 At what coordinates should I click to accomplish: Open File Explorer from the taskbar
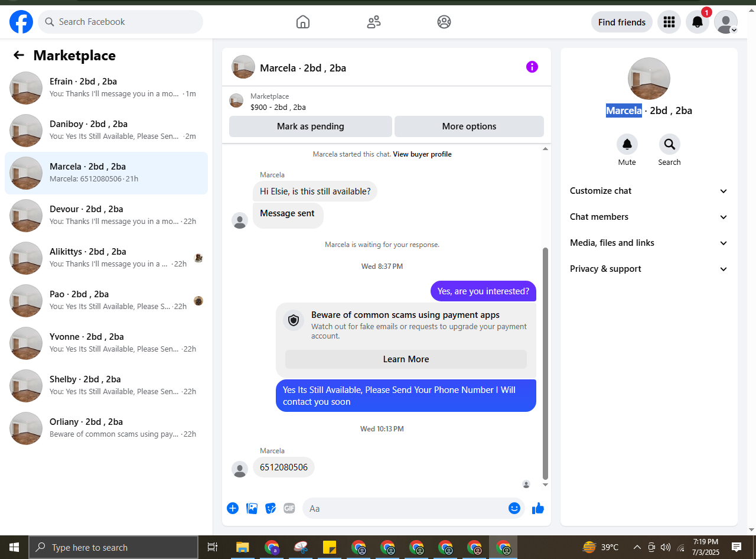(243, 547)
